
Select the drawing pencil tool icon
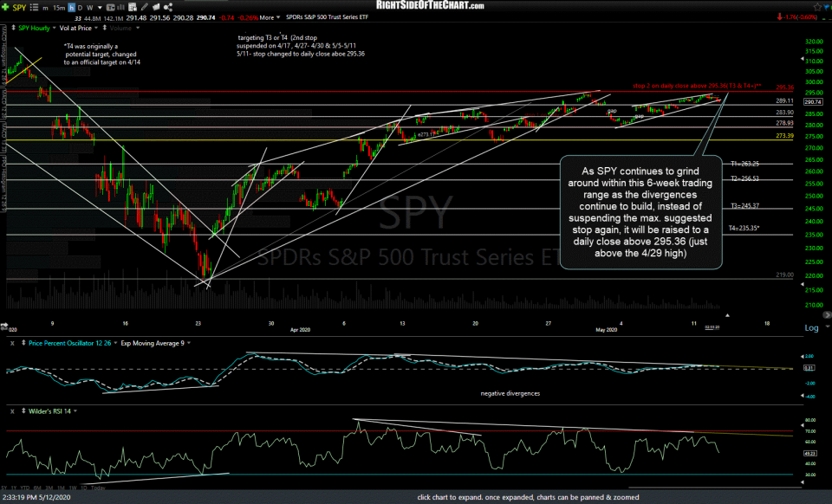point(145,6)
